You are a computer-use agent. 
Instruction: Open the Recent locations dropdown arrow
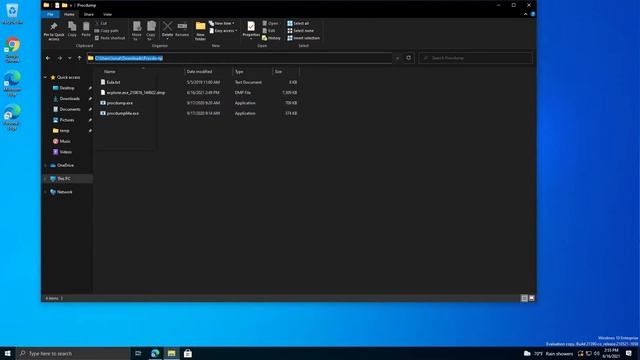point(70,58)
